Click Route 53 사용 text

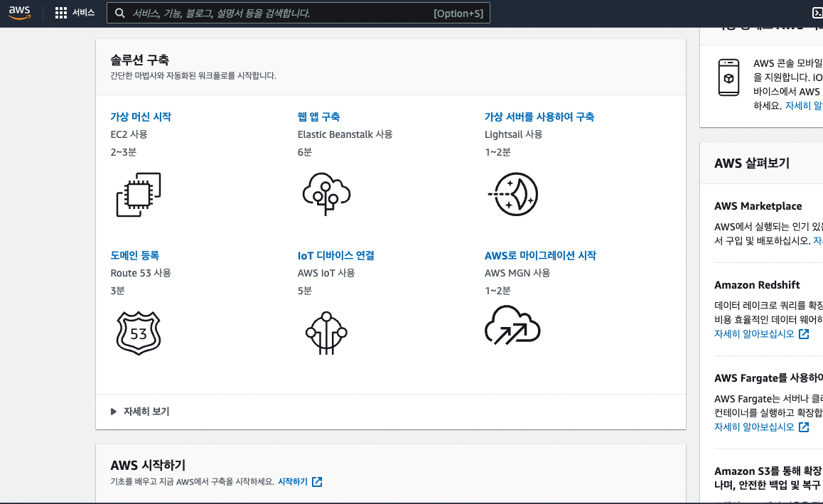[141, 273]
